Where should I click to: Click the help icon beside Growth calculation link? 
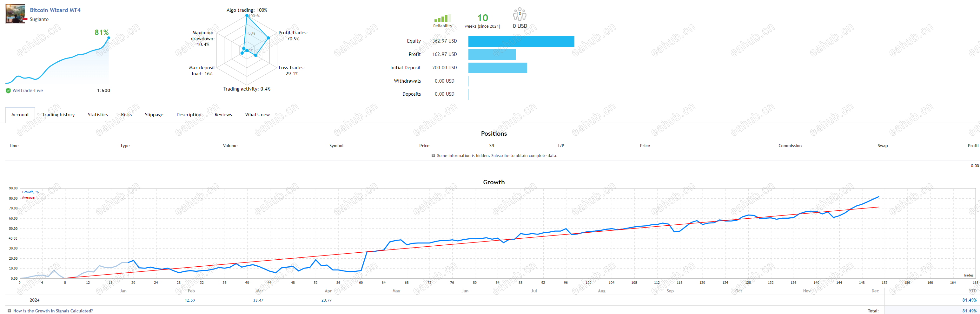(x=10, y=311)
